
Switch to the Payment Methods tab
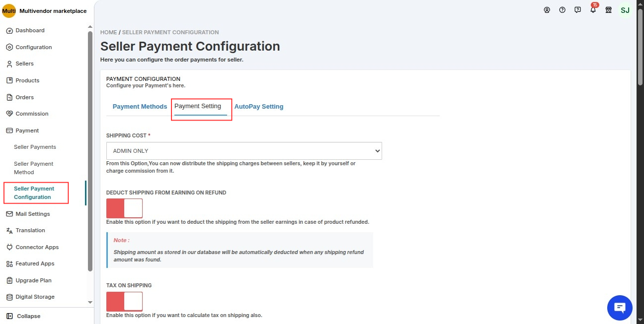click(140, 107)
